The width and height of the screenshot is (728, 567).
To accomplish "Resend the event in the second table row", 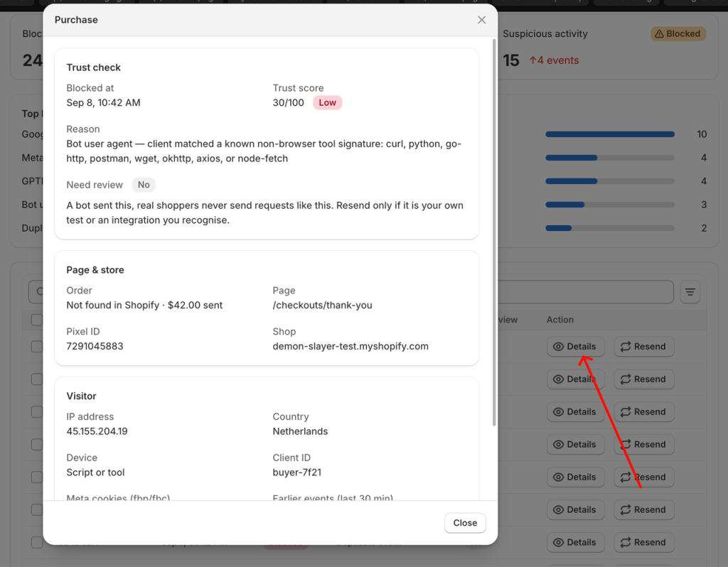I will (644, 379).
